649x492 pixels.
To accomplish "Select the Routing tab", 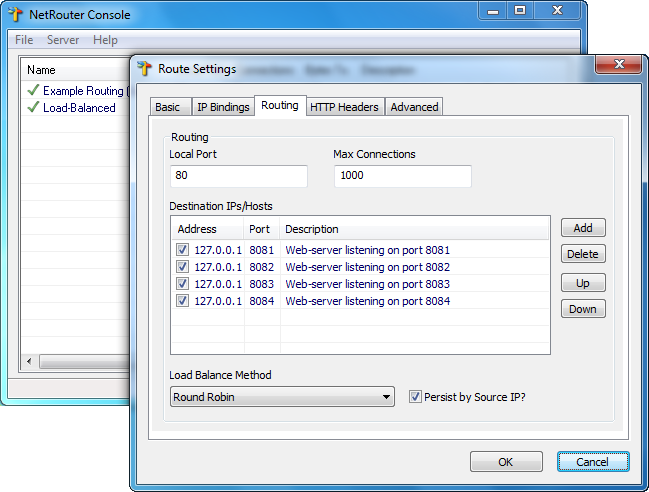I will pyautogui.click(x=280, y=106).
